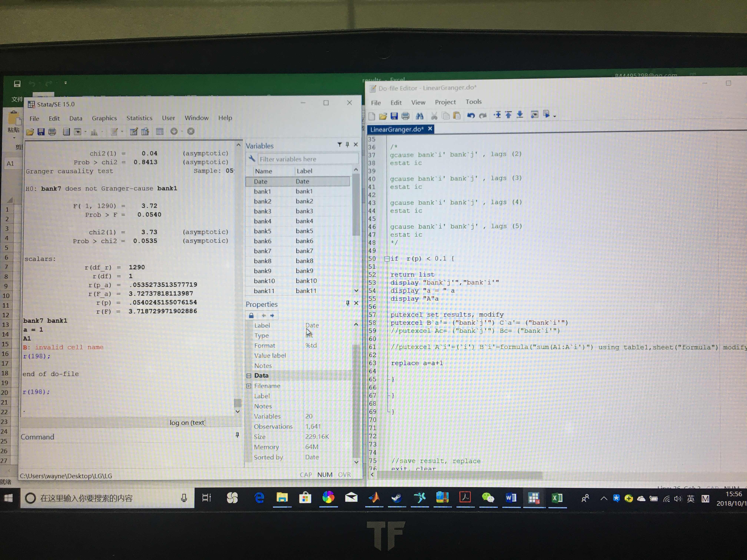Toggle the Properties lock icon

point(251,316)
